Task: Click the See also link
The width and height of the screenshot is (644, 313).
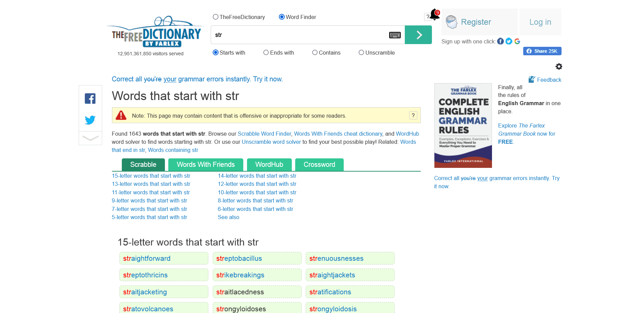Action: coord(228,217)
